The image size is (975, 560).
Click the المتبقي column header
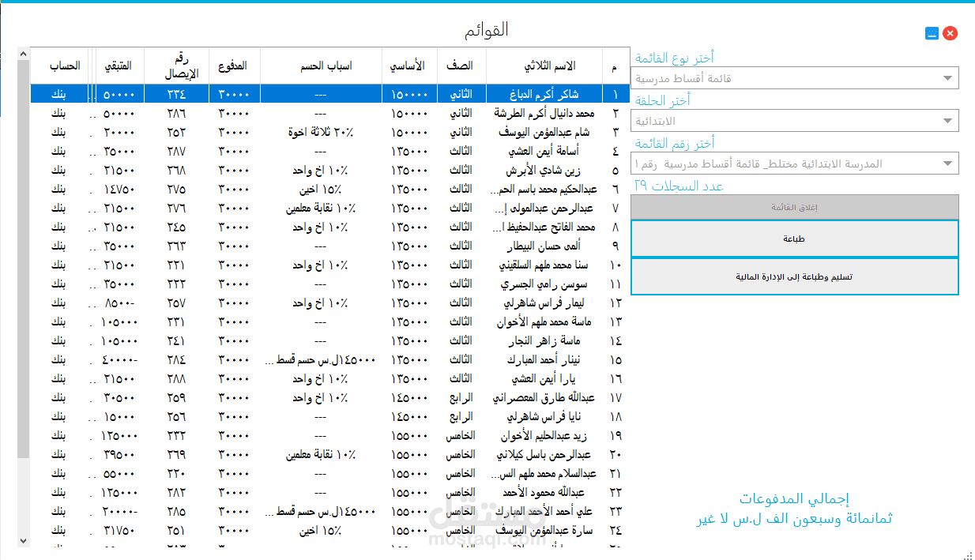pyautogui.click(x=119, y=66)
